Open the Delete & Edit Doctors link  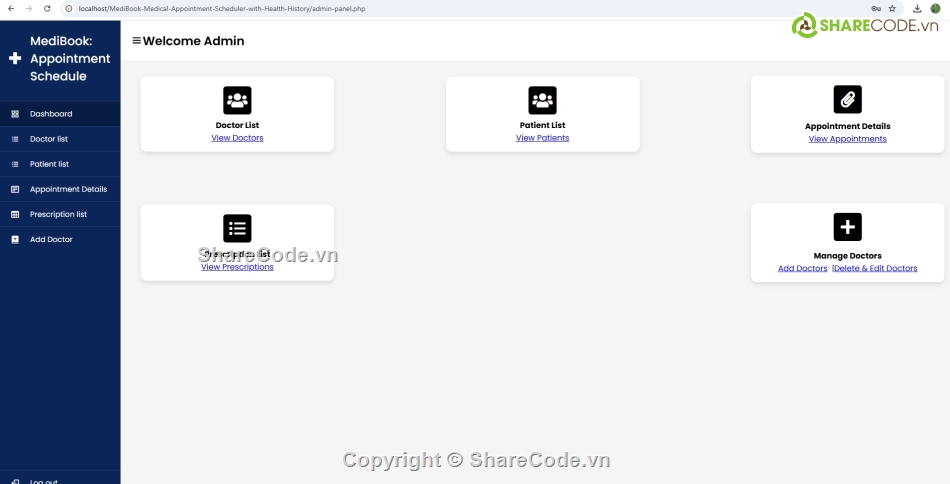click(876, 268)
